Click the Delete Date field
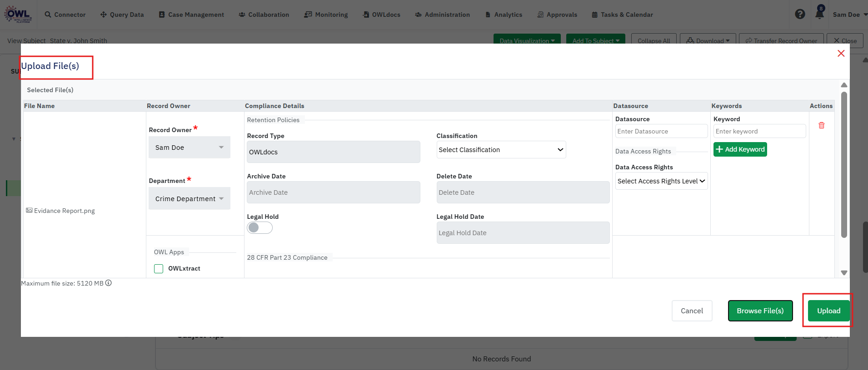 coord(523,192)
